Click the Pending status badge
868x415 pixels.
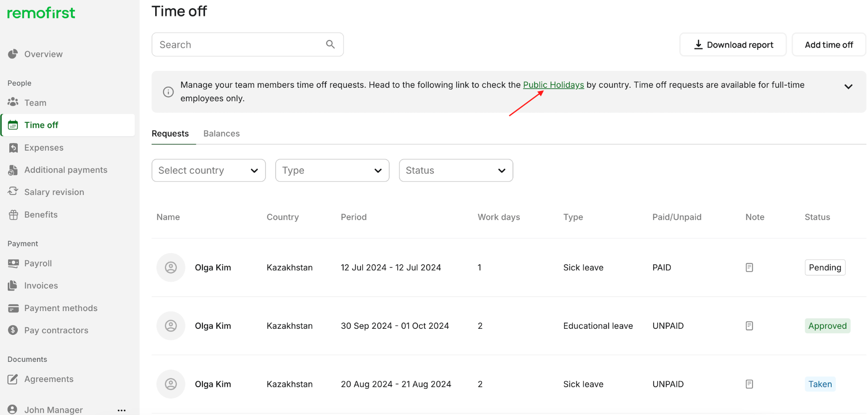[825, 267]
